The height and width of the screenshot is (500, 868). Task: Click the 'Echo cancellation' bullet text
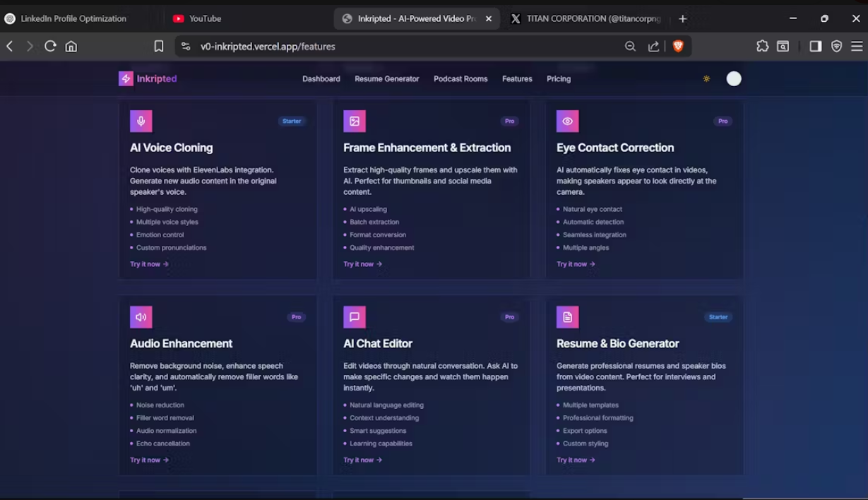pyautogui.click(x=163, y=444)
